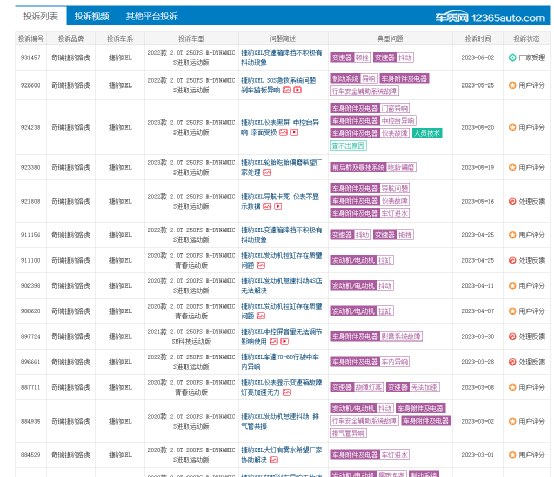554x477 pixels.
Task: Open image icon in complaint 900620 description
Action: coord(261,316)
